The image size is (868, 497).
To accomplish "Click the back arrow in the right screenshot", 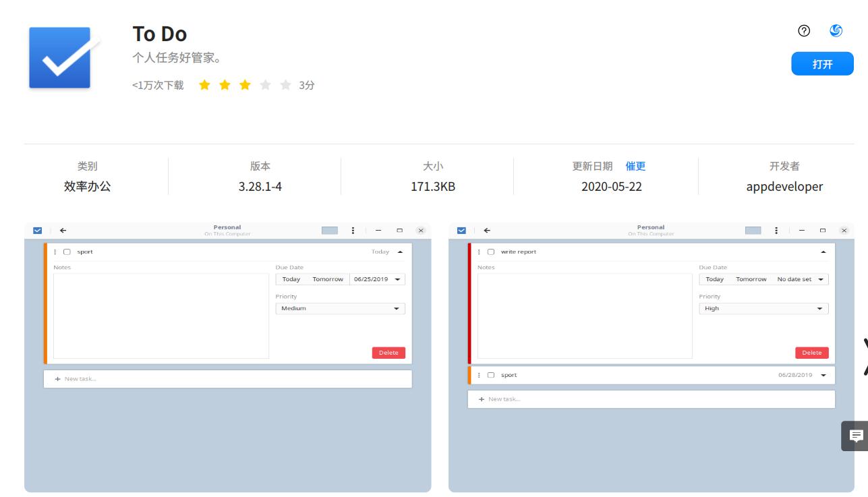I will (x=486, y=230).
